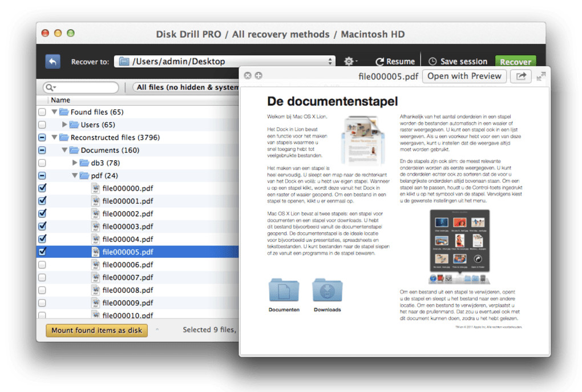Click the search field in file list

point(81,87)
